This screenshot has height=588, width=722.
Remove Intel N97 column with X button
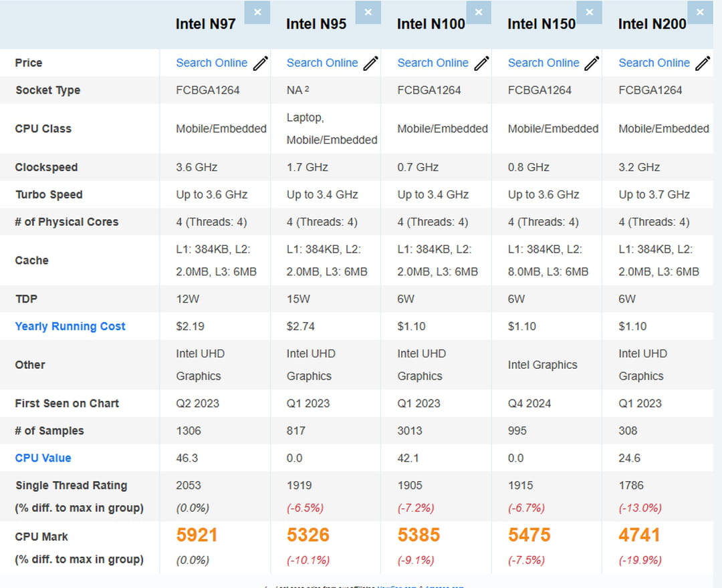point(257,13)
